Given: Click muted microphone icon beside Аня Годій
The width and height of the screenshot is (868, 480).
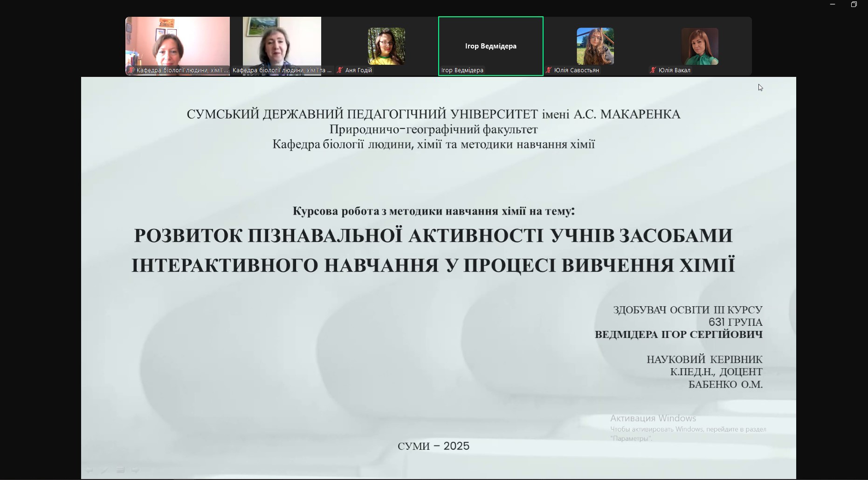Looking at the screenshot, I should coord(340,70).
